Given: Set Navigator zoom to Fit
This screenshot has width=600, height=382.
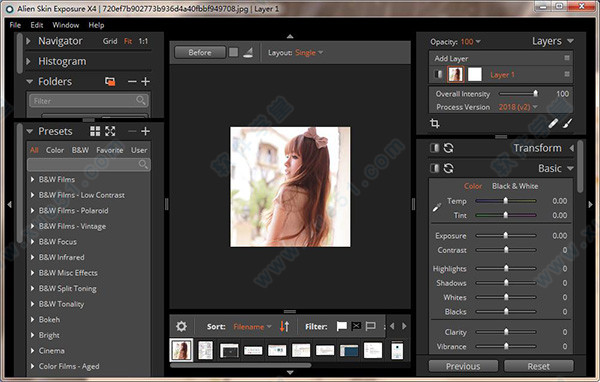Looking at the screenshot, I should pyautogui.click(x=128, y=41).
